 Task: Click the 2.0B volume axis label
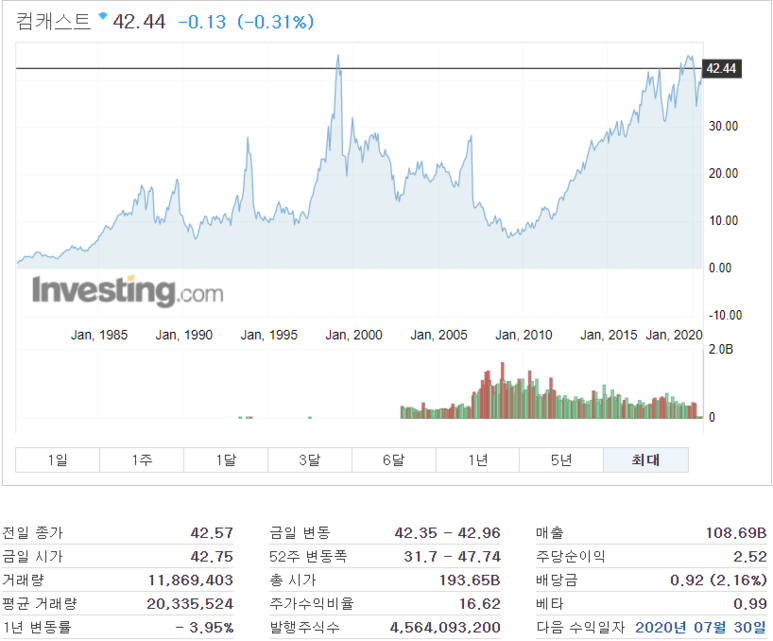click(721, 350)
